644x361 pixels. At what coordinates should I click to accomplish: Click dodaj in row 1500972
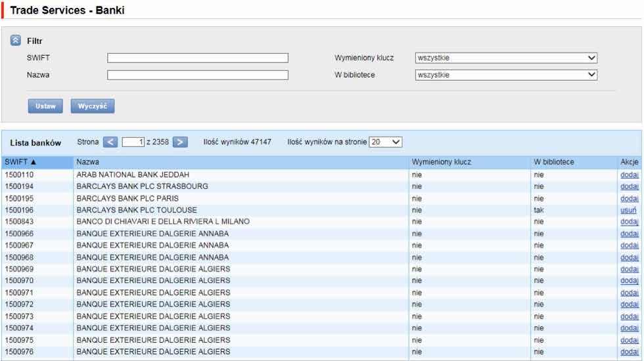click(630, 305)
